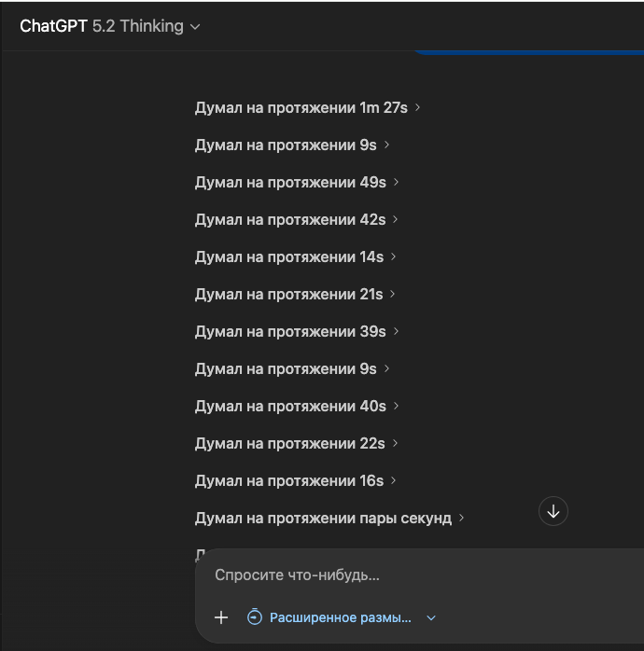Expand Думал на протяжении пары секунд
Screen dimensions: 644x651
(322, 518)
